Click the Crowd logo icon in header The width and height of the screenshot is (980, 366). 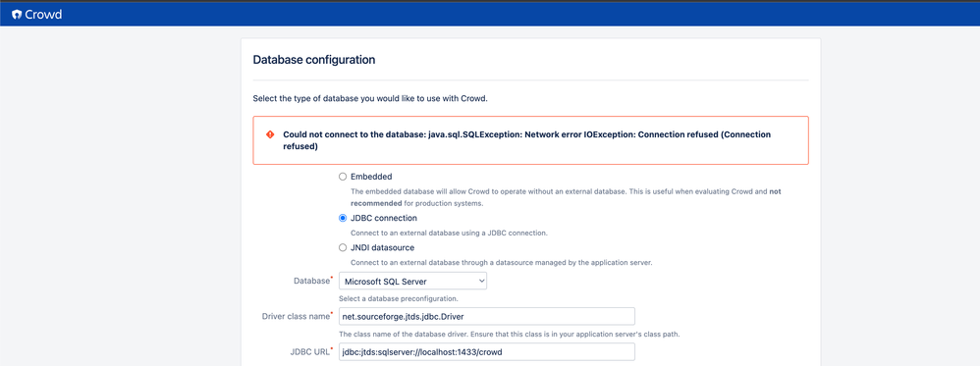[x=17, y=15]
